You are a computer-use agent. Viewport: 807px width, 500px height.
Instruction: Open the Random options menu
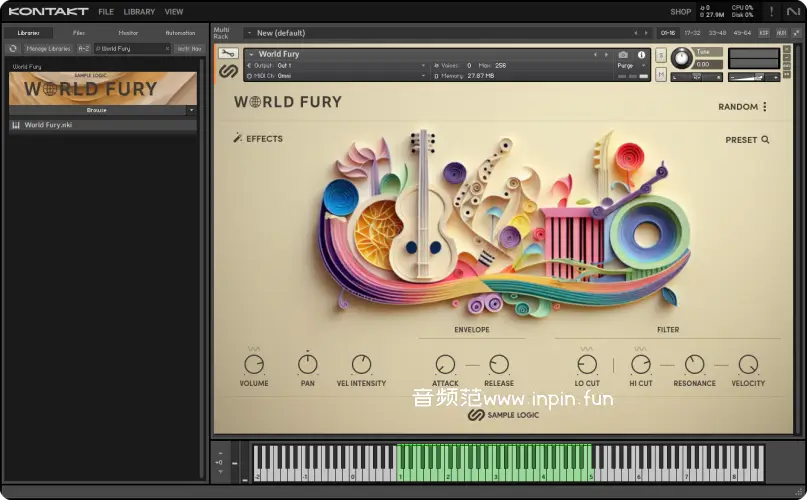click(765, 107)
